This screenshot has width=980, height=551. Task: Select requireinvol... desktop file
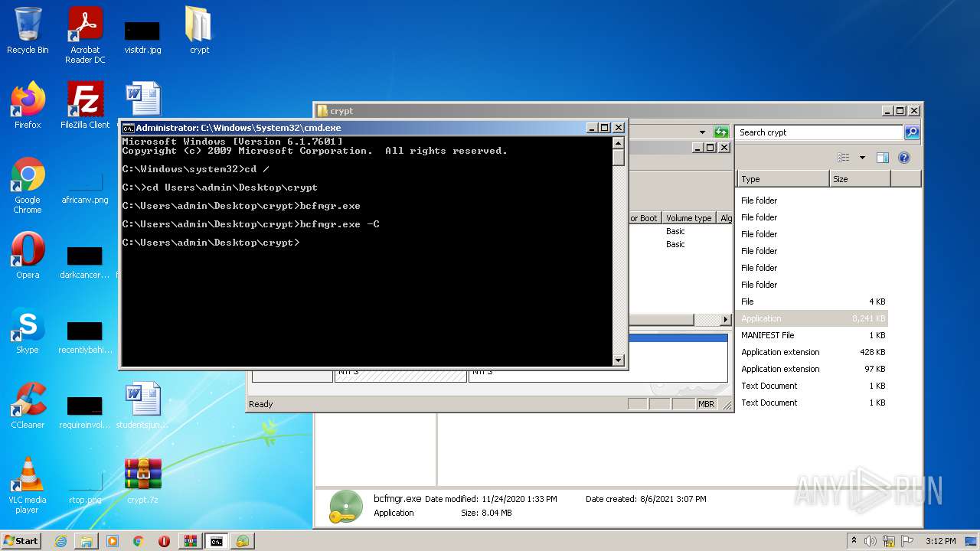tap(85, 411)
